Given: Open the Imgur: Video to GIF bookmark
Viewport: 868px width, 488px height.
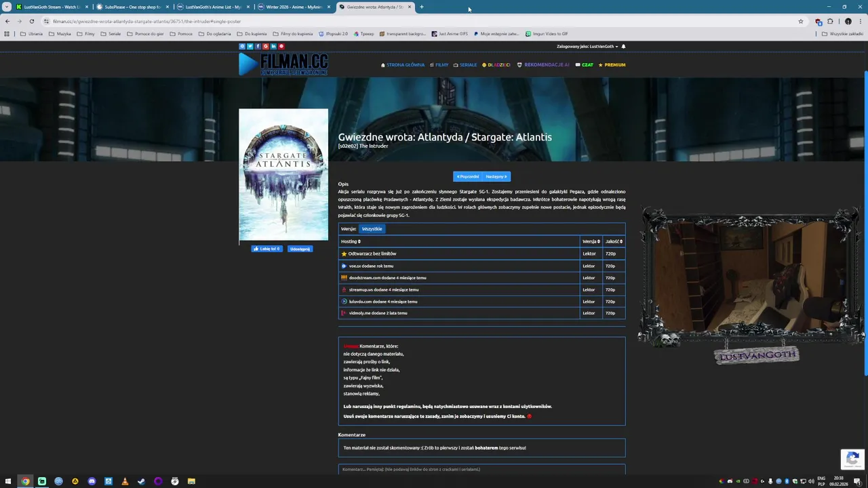Looking at the screenshot, I should (x=547, y=34).
